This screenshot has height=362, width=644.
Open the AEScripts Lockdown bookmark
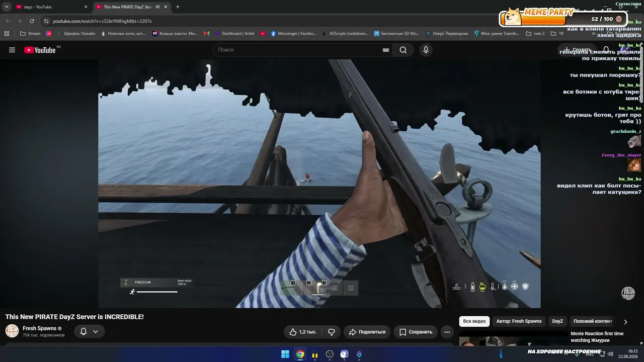pyautogui.click(x=345, y=34)
